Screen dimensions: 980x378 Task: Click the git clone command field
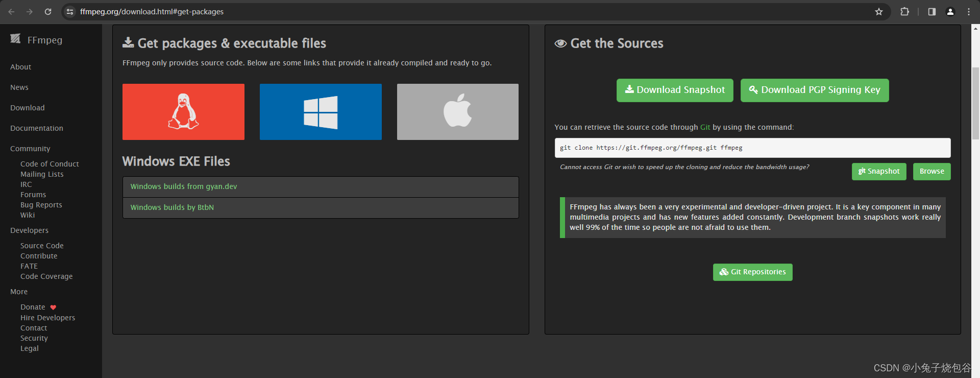(753, 148)
